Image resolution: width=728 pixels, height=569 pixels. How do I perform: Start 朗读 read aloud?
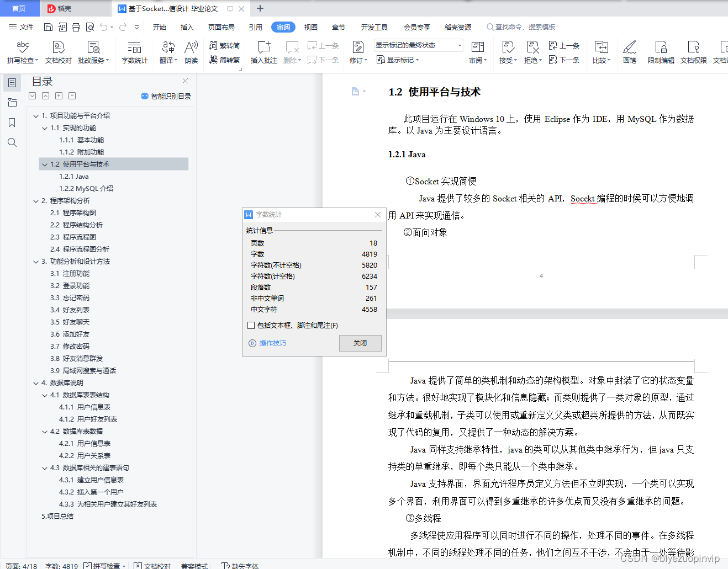point(191,52)
